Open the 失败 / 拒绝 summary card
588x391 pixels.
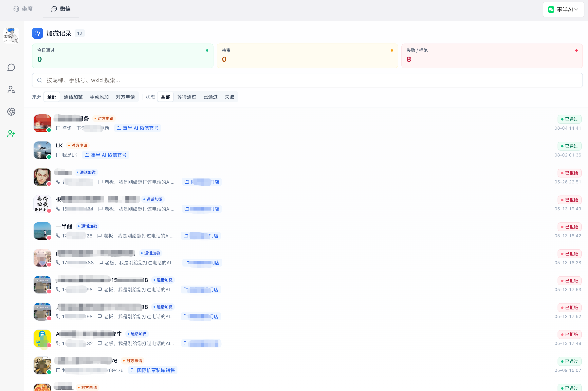492,56
